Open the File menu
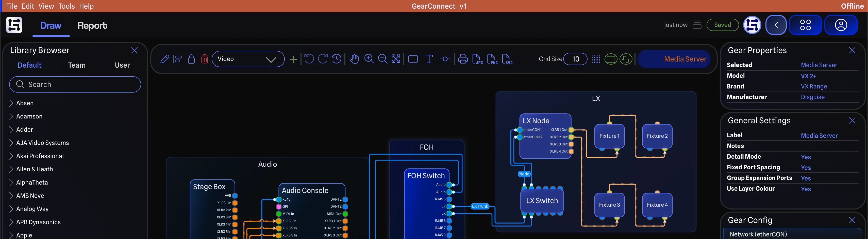 12,6
